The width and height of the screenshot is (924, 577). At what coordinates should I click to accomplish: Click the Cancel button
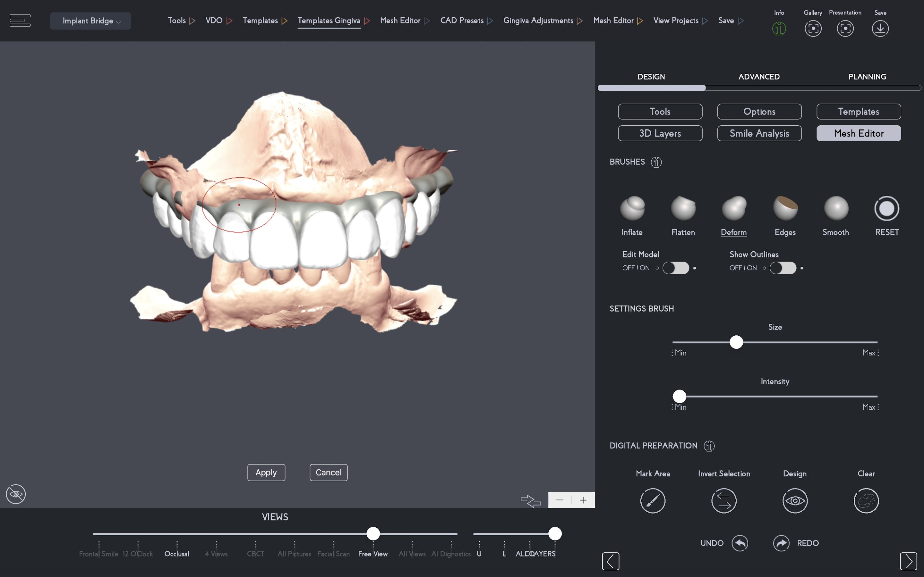pyautogui.click(x=328, y=472)
